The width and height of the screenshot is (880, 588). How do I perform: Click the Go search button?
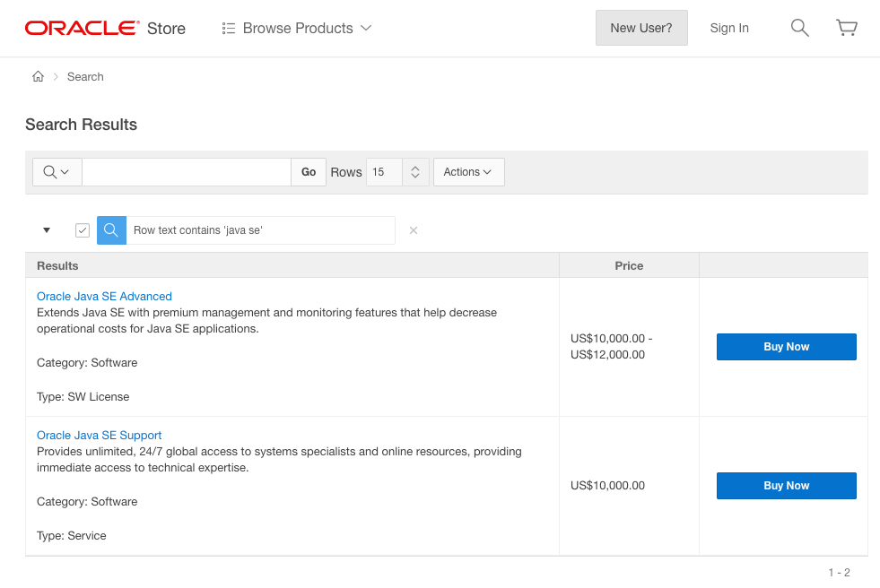[x=309, y=172]
